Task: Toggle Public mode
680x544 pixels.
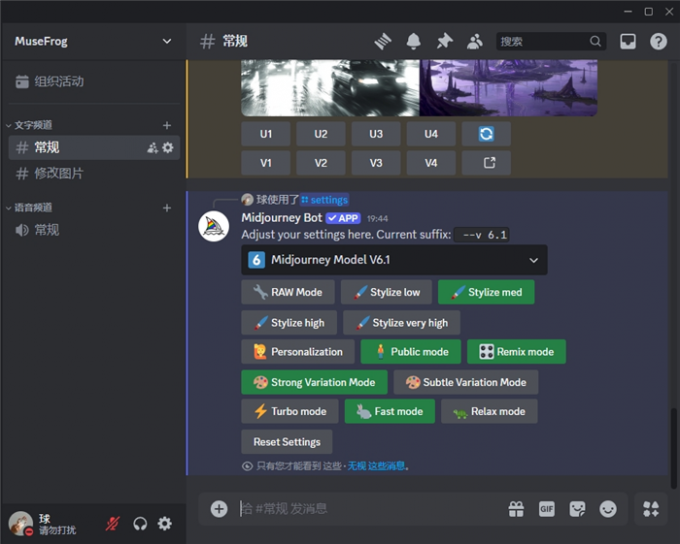Action: click(x=411, y=351)
